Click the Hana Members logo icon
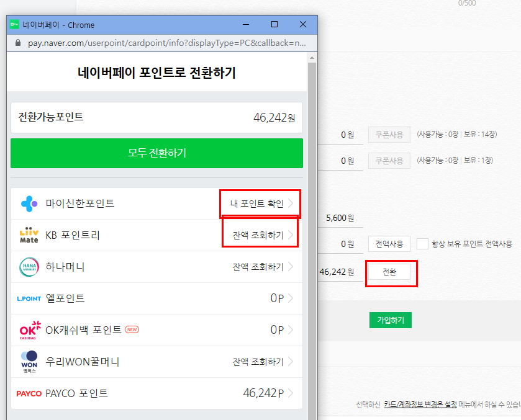This screenshot has height=420, width=521. (x=29, y=267)
